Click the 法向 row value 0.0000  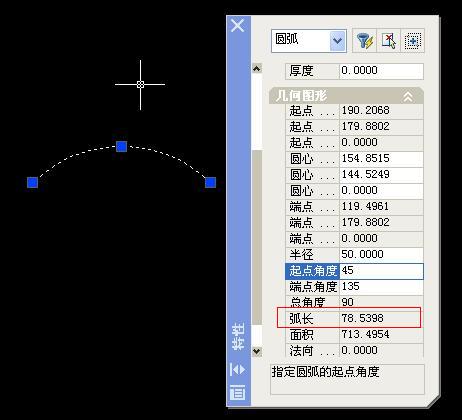pyautogui.click(x=381, y=350)
